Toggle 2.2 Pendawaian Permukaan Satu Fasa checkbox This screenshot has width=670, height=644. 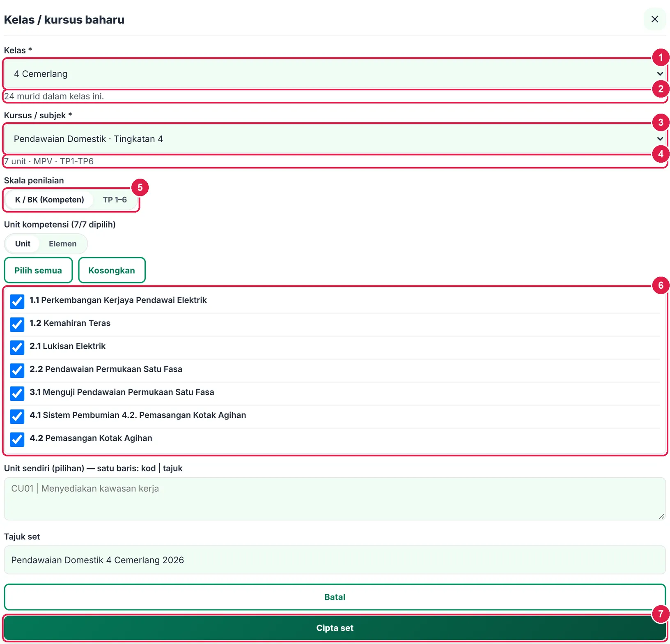(x=17, y=370)
